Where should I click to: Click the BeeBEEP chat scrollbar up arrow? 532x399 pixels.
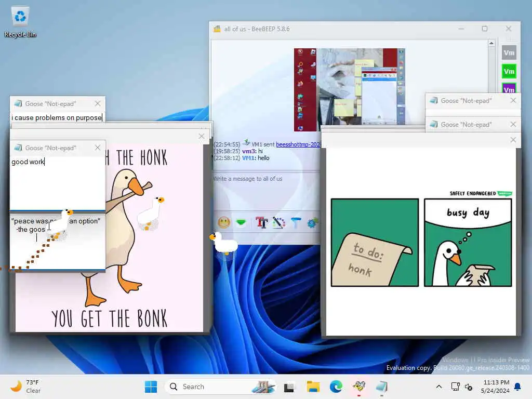pyautogui.click(x=491, y=43)
